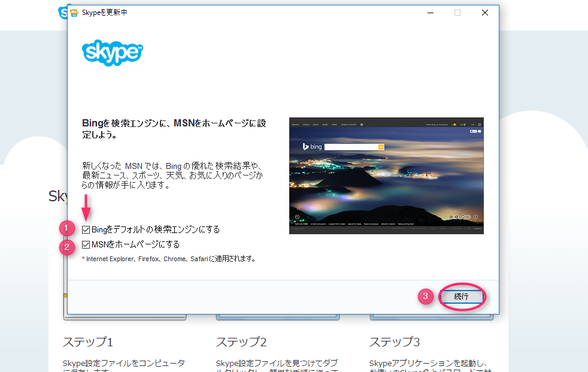Click 'Skypeアプリケーションを起動し' text under step 3
The image size is (588, 372).
click(x=428, y=364)
